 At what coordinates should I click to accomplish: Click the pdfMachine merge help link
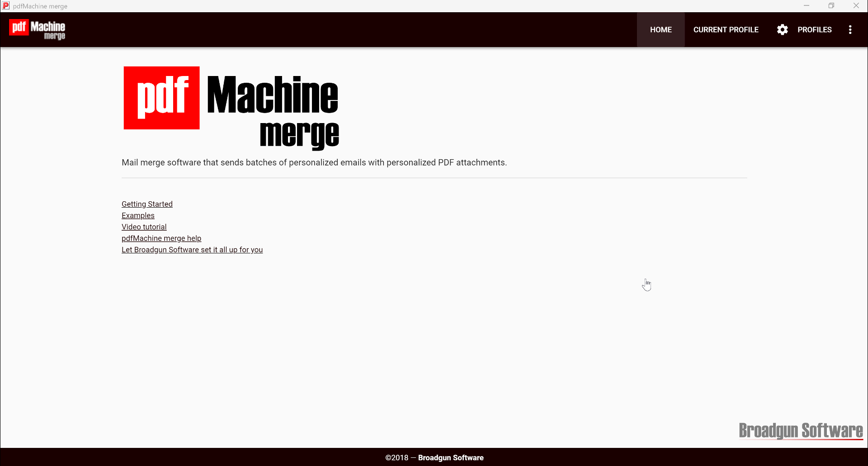click(x=161, y=238)
